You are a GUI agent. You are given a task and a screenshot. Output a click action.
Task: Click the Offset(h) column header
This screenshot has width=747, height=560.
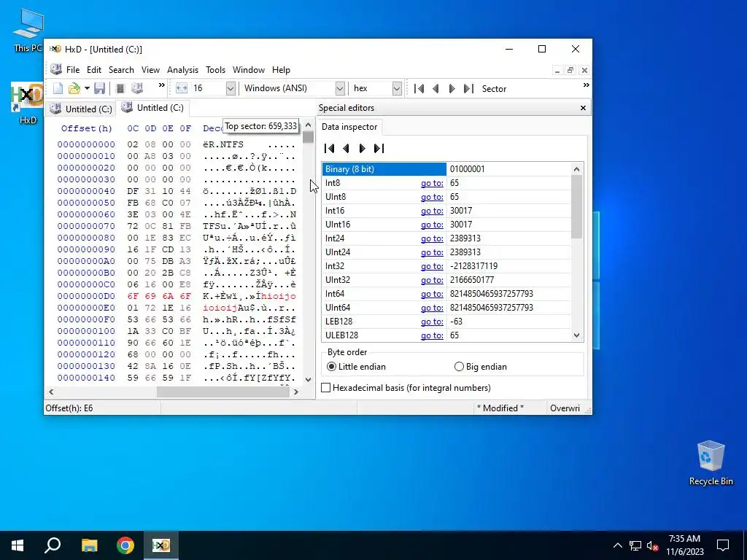click(x=86, y=128)
